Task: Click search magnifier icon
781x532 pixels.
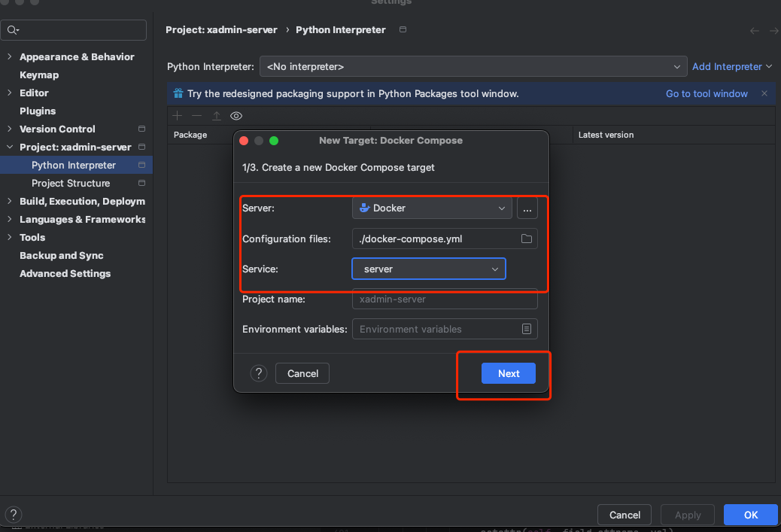Action: click(12, 30)
